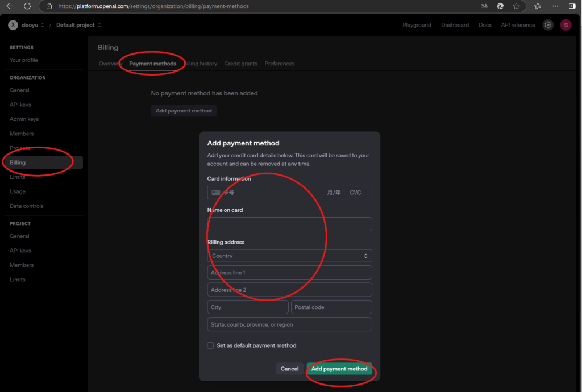Go to the Playground page
The height and width of the screenshot is (392, 582).
[x=417, y=25]
